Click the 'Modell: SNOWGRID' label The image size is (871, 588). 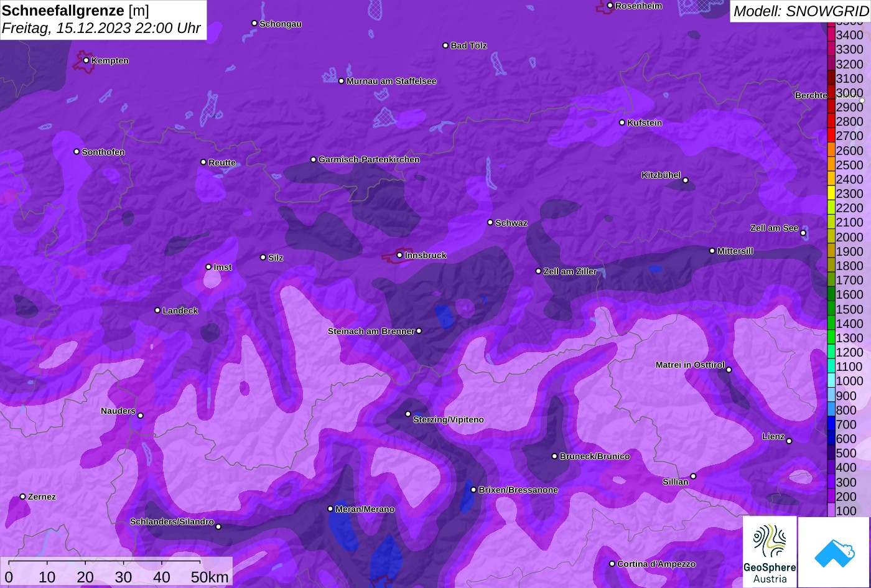[x=801, y=11]
